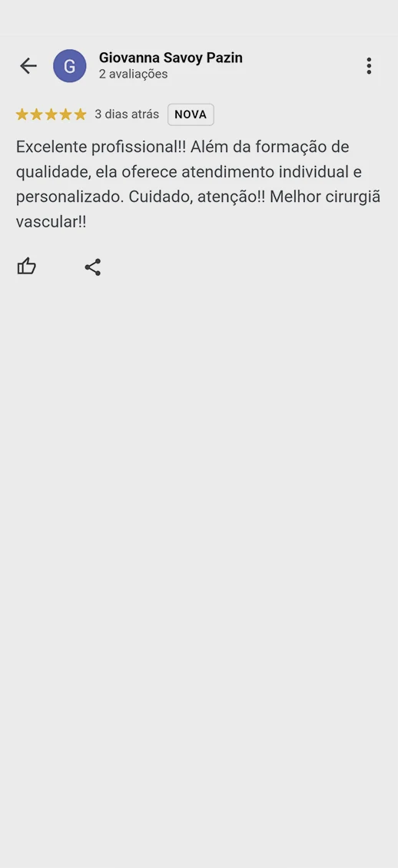Click the fifth gold rating star
The height and width of the screenshot is (868, 398).
pos(80,114)
